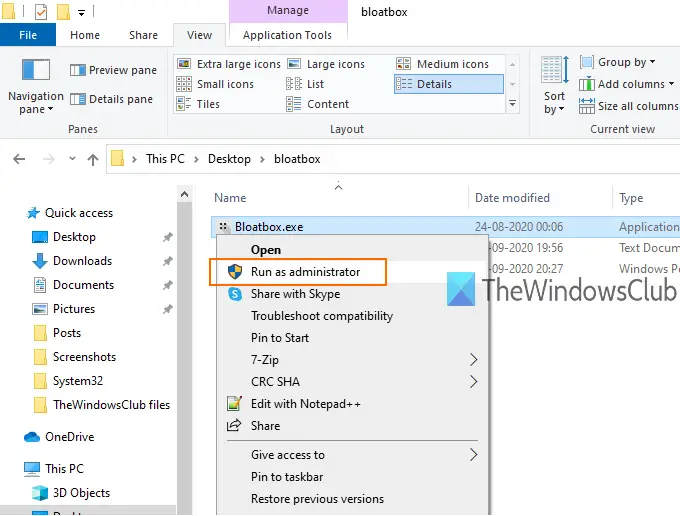680x516 pixels.
Task: Choose Share with Skype
Action: coord(352,294)
